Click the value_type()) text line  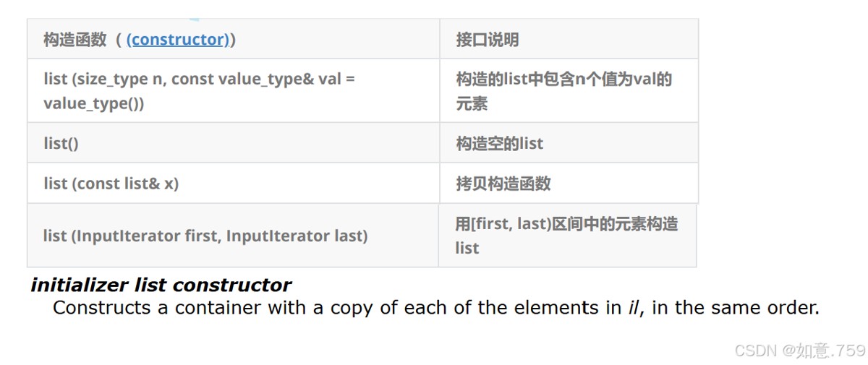coord(94,103)
